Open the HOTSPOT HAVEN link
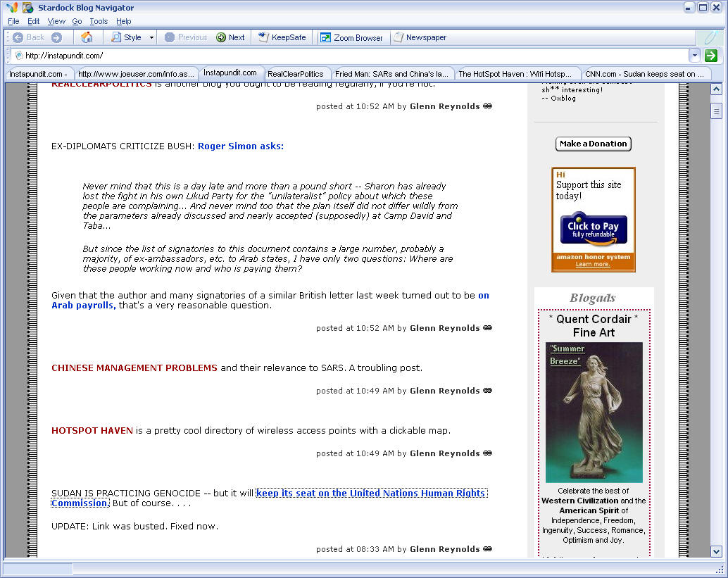728x578 pixels. pyautogui.click(x=92, y=431)
